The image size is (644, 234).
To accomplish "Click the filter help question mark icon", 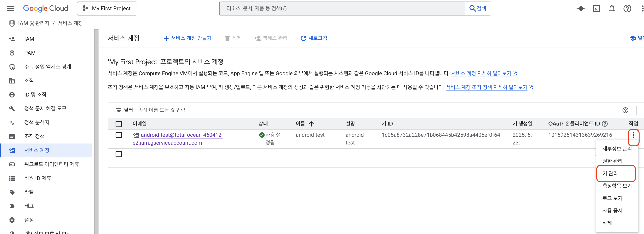I will [x=625, y=110].
